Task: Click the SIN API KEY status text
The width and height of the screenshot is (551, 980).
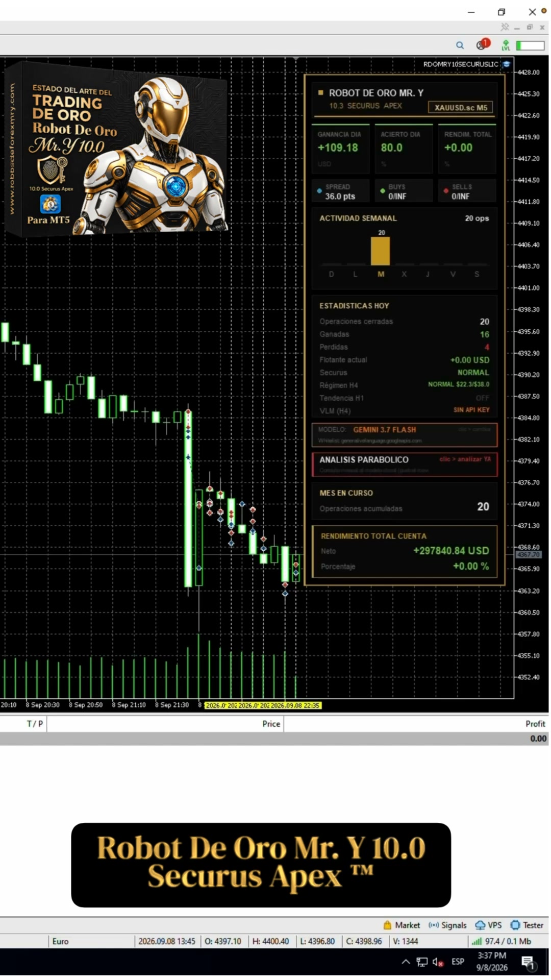Action: coord(471,410)
